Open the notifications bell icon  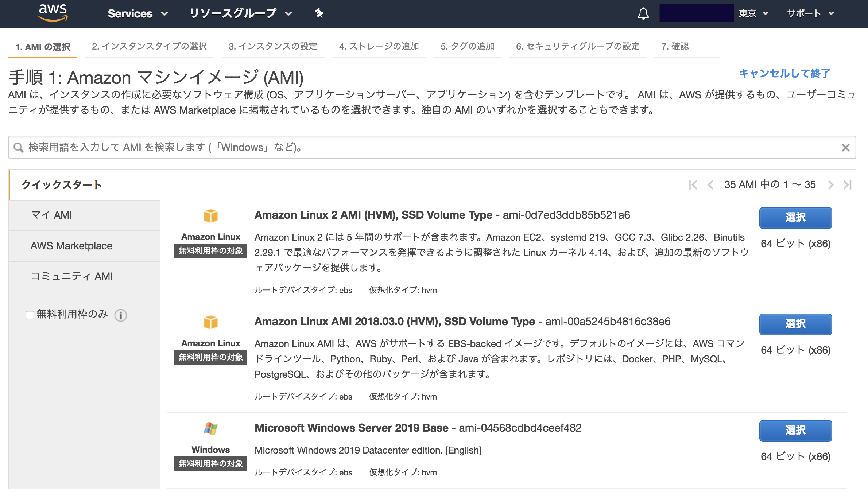pos(643,14)
